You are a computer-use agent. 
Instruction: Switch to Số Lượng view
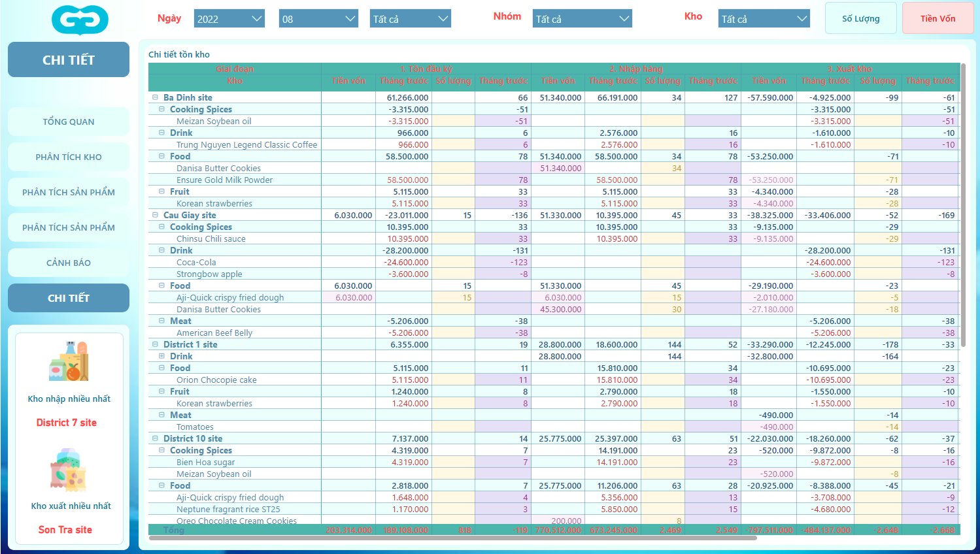click(861, 18)
